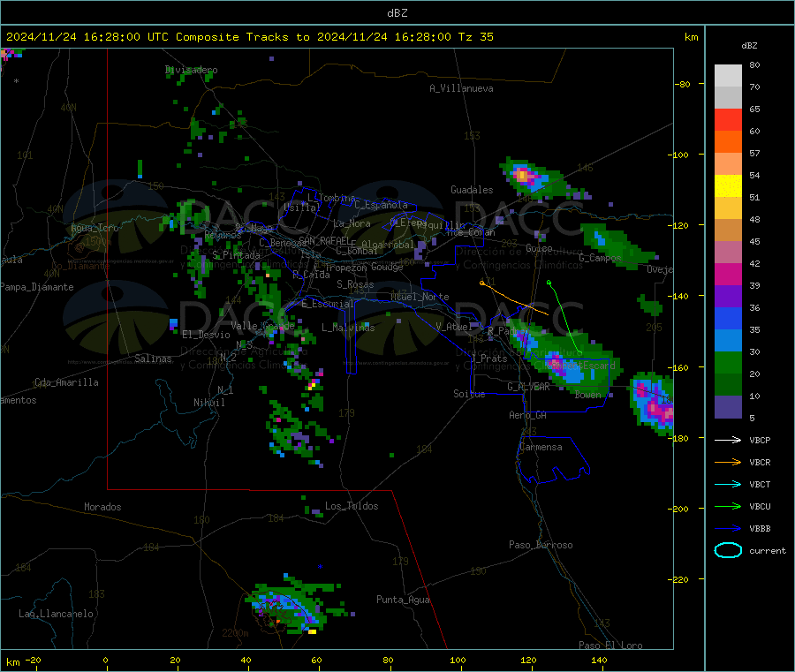Click the 'Bowen' map label
The height and width of the screenshot is (672, 795).
pos(588,395)
